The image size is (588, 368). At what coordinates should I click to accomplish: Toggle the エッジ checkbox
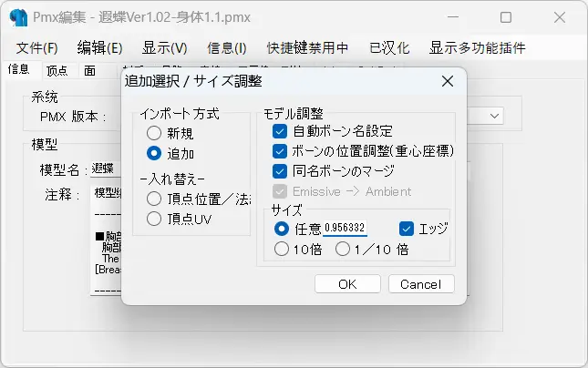pos(407,229)
